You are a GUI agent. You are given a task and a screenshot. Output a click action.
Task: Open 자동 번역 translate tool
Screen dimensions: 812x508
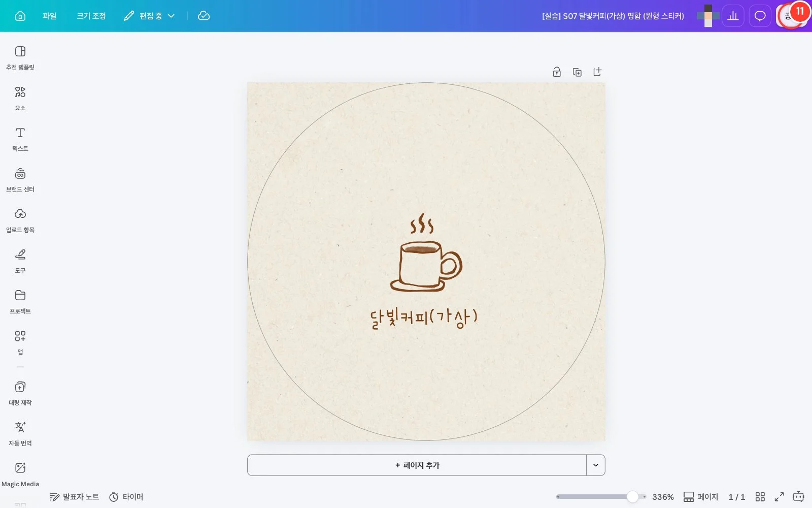point(20,434)
